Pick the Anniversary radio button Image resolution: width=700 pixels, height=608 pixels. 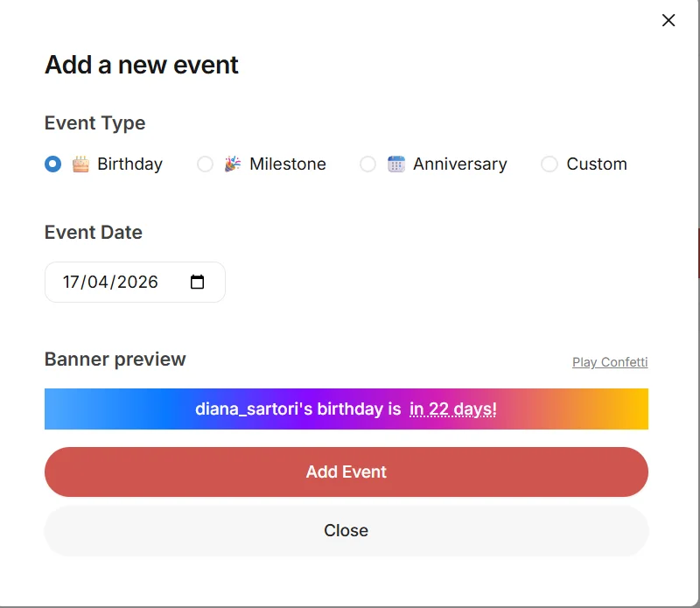pos(368,164)
